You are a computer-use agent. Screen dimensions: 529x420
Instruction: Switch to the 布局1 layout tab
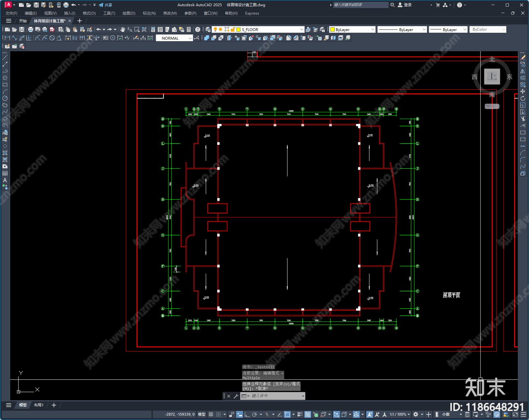point(39,405)
